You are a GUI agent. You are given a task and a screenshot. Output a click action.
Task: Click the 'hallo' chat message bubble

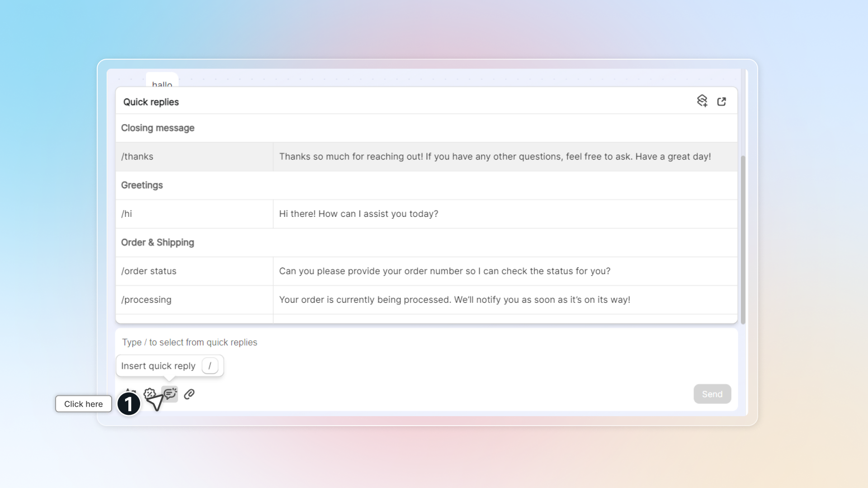[162, 82]
